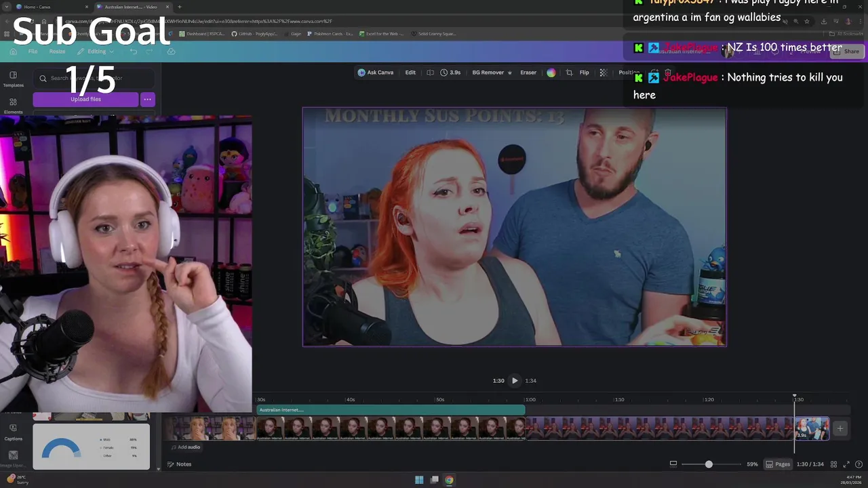Select the first blonde-woman timeline clip
The height and width of the screenshot is (488, 868).
click(x=210, y=428)
